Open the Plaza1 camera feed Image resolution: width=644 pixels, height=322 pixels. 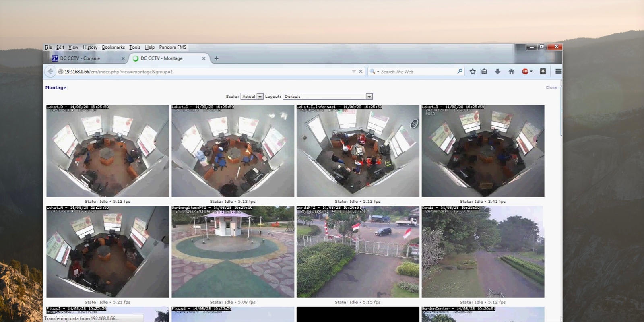tap(233, 314)
